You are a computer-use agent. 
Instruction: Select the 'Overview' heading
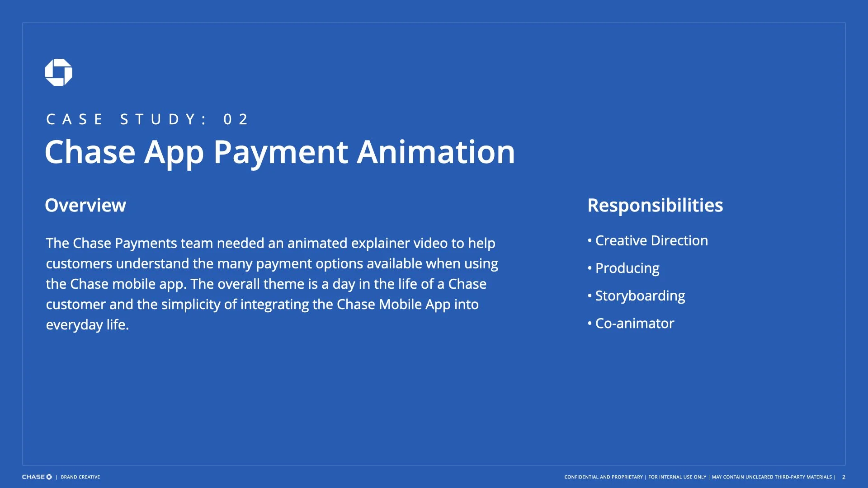coord(85,205)
